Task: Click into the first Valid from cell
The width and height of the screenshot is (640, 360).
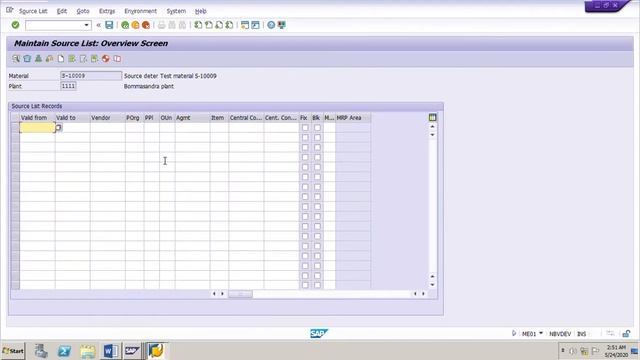Action: click(x=37, y=128)
